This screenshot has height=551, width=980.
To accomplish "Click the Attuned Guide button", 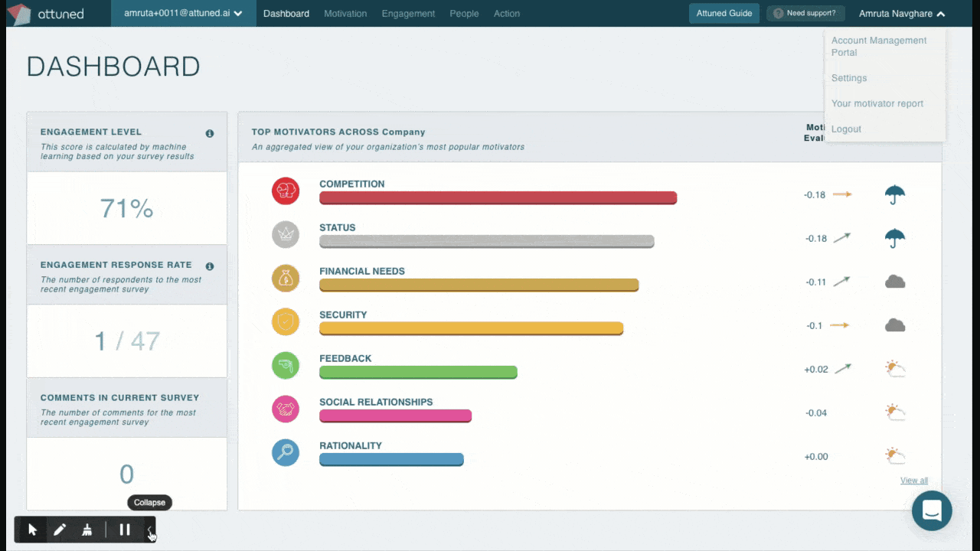I will (724, 13).
